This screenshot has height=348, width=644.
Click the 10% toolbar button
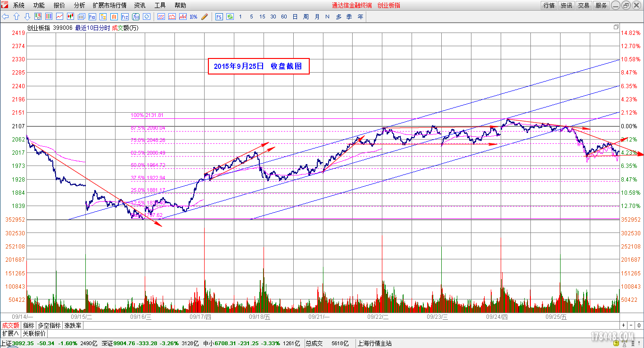click(x=193, y=17)
